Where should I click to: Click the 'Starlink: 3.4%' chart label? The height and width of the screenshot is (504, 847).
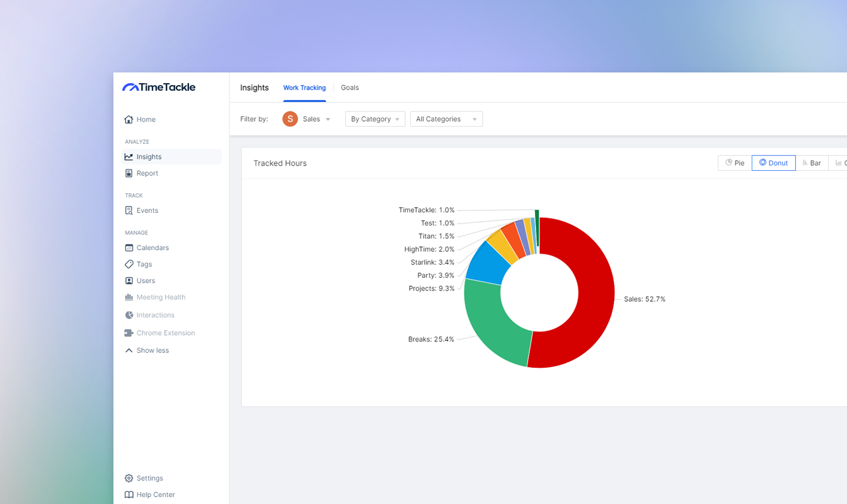point(432,262)
